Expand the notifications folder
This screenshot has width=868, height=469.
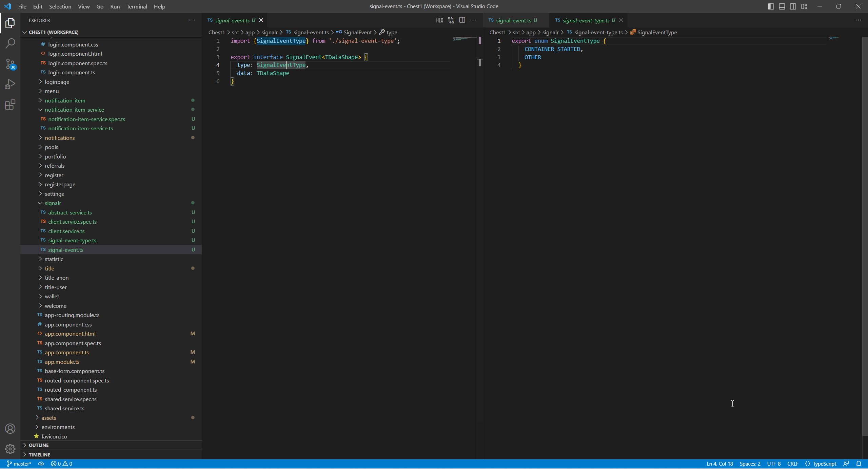point(60,138)
